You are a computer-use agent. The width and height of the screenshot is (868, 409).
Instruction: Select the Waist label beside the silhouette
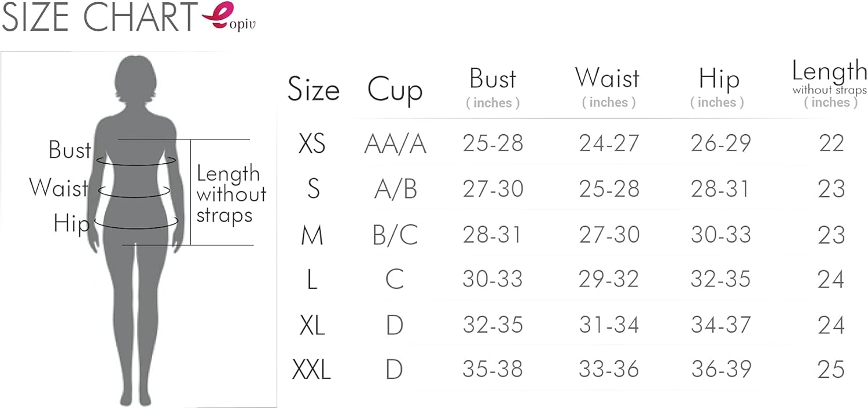pos(58,187)
